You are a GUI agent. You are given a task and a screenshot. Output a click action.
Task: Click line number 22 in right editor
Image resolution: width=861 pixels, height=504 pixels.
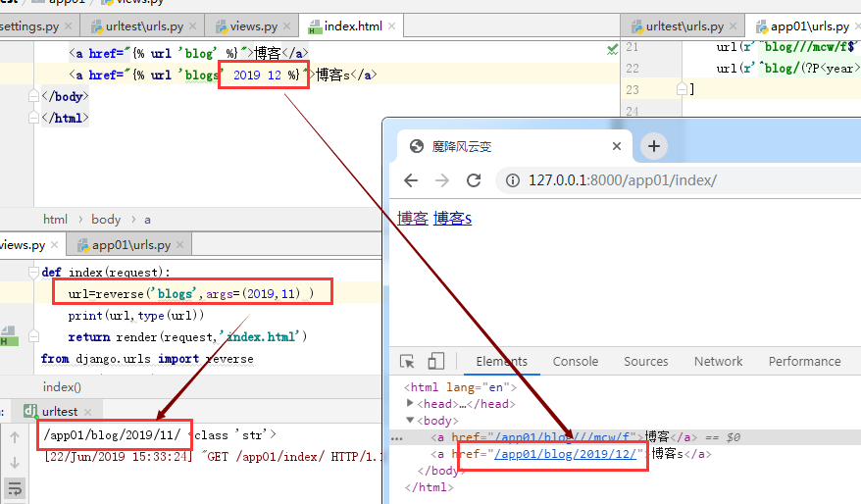(633, 68)
